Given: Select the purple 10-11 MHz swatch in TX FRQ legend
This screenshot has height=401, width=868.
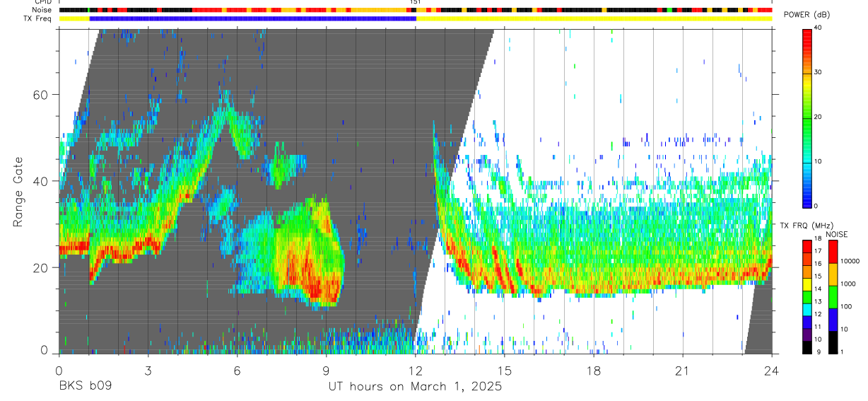Looking at the screenshot, I should click(807, 335).
